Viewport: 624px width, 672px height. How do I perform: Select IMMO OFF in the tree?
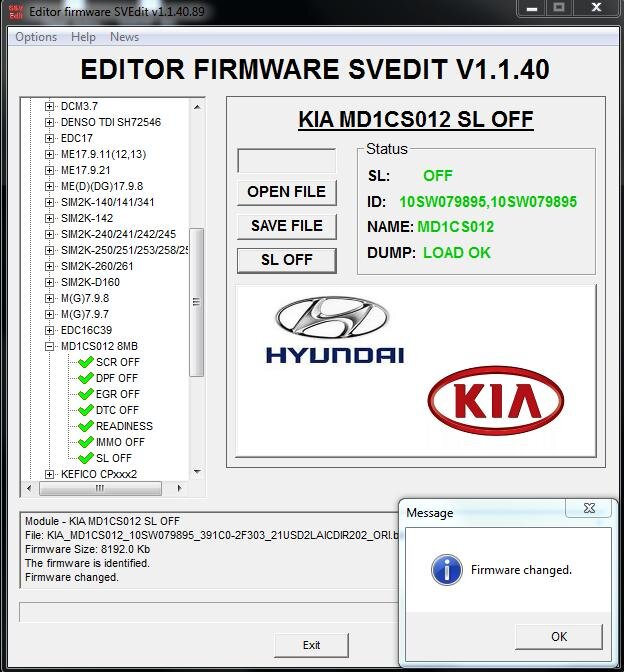(120, 442)
